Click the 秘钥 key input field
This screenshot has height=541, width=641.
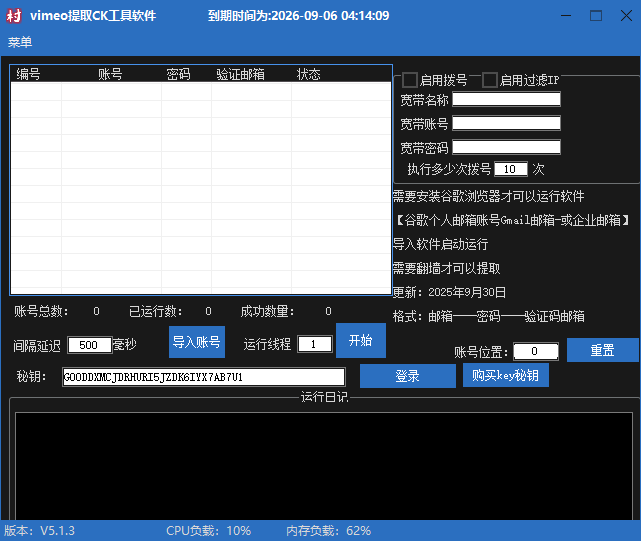tap(204, 377)
